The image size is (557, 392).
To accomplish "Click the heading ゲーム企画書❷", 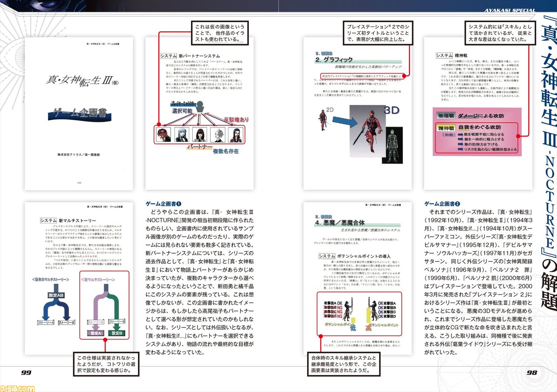I will click(442, 204).
